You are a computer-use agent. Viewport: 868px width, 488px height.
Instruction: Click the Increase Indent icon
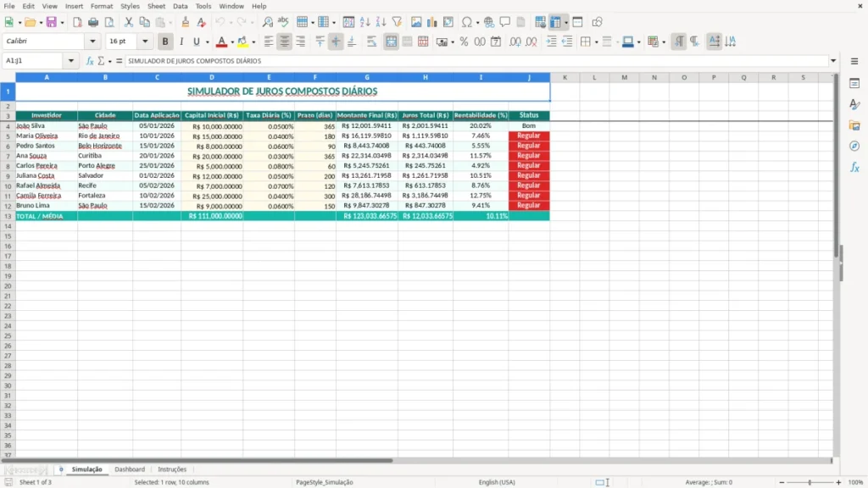[x=551, y=42]
